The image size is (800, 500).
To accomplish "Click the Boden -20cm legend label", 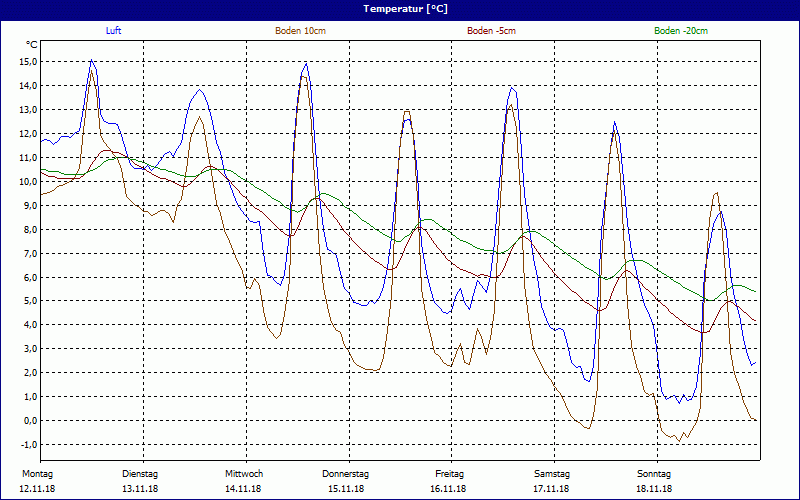I will pos(681,31).
